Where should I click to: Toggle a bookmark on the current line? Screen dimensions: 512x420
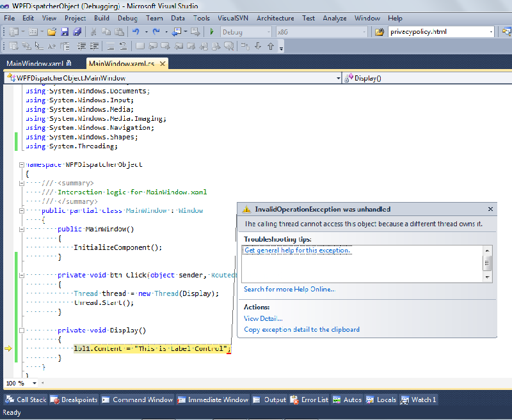pyautogui.click(x=140, y=46)
